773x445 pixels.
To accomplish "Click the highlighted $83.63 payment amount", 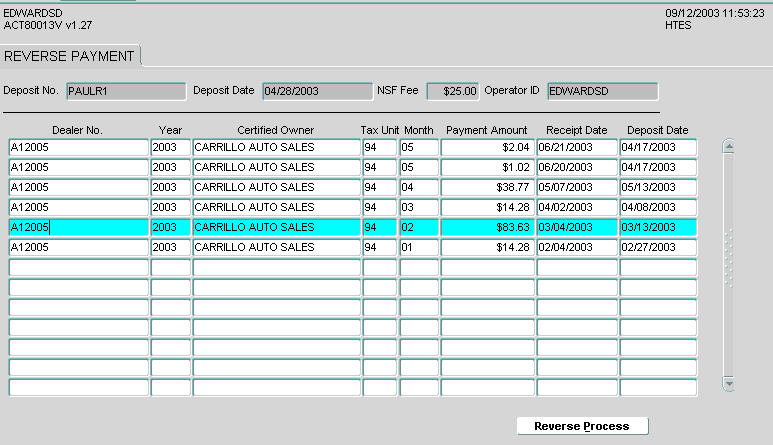I will tap(486, 227).
